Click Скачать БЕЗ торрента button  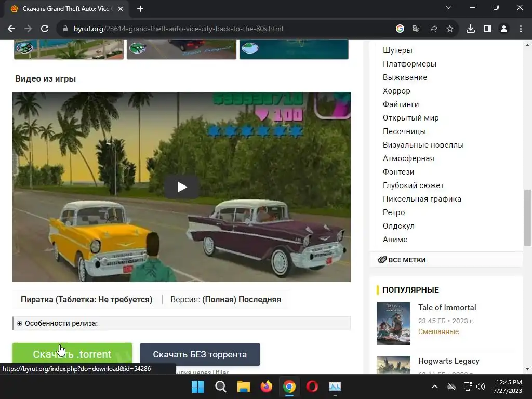(200, 354)
